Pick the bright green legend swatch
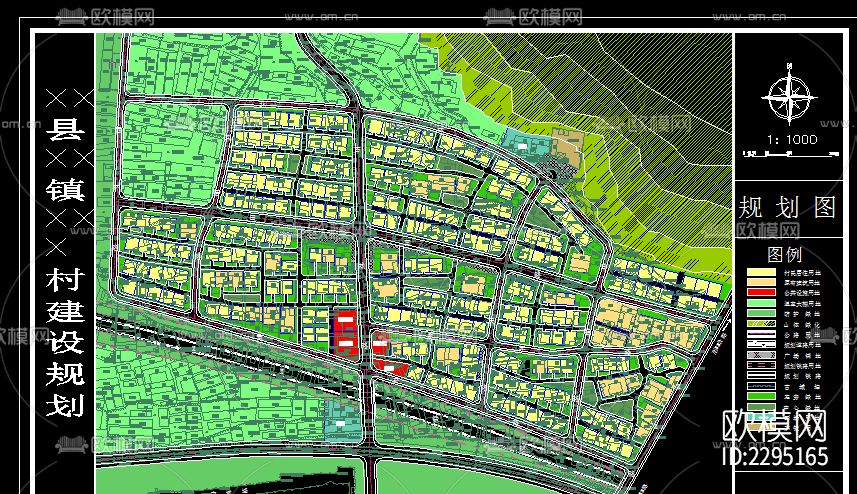857x494 pixels. click(761, 396)
